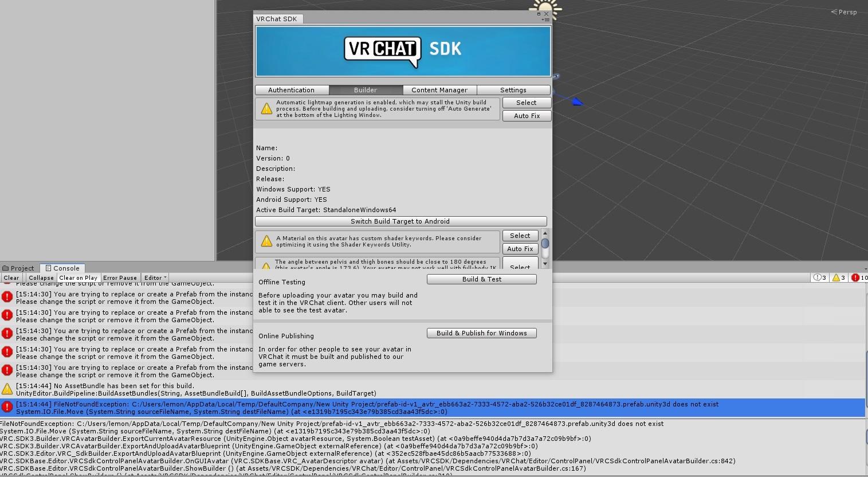Click the warnings list scrollbar thumb
This screenshot has height=477, width=868.
click(x=545, y=243)
